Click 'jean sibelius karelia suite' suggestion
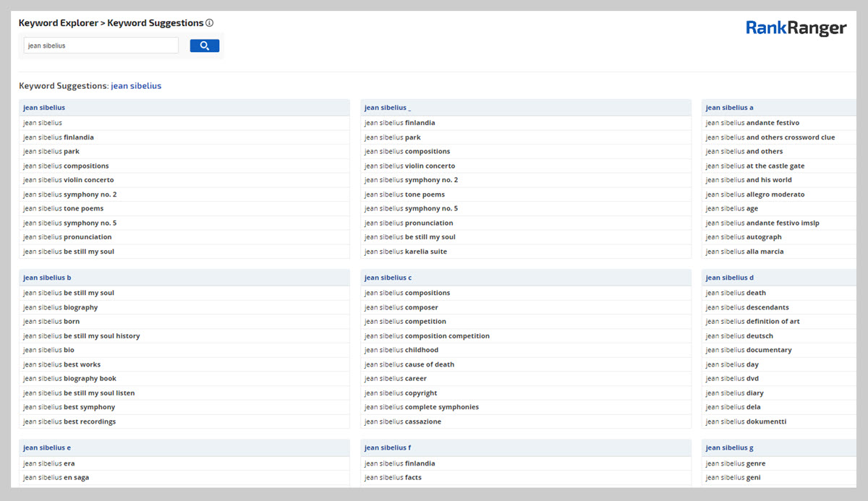868x501 pixels. pyautogui.click(x=406, y=252)
